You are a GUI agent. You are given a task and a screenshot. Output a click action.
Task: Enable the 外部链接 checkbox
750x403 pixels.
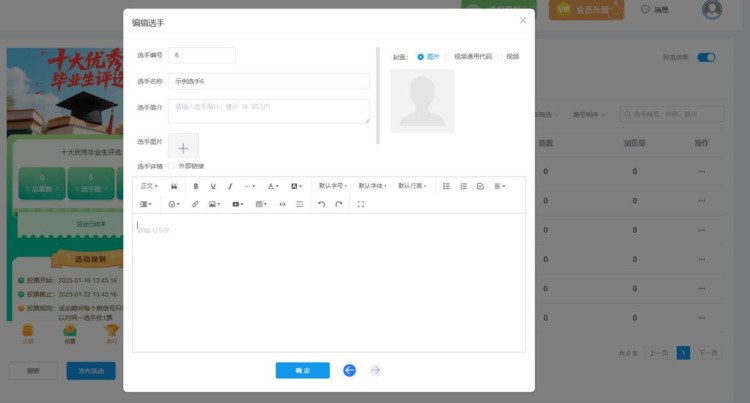[x=172, y=165]
